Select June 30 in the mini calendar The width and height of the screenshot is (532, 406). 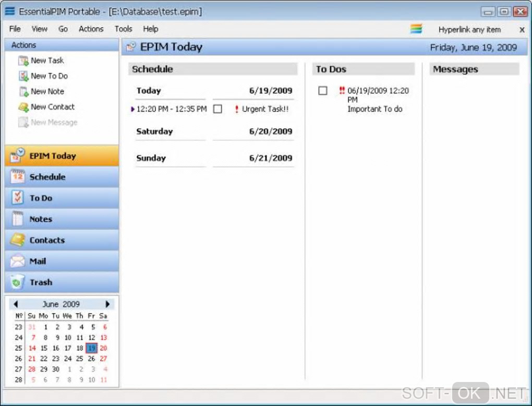56,369
